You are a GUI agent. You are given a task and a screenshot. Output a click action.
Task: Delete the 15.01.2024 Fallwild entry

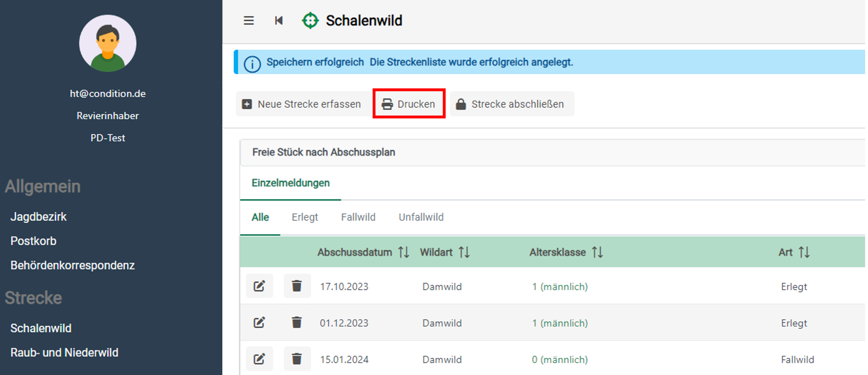pyautogui.click(x=297, y=359)
